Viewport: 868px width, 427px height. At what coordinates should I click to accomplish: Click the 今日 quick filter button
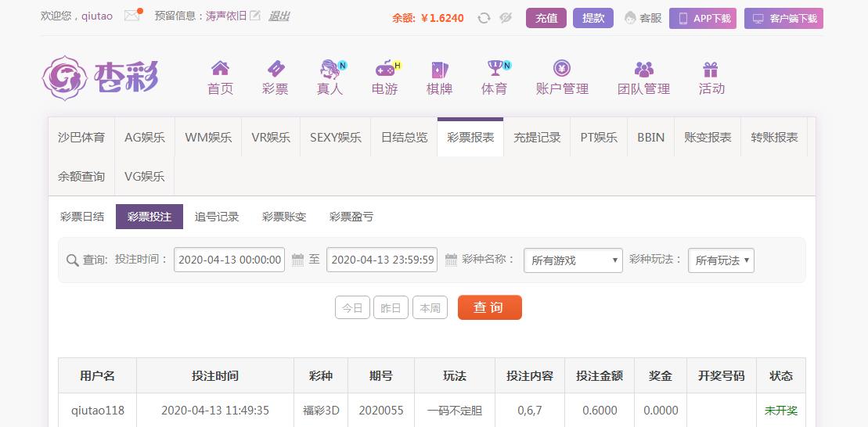pyautogui.click(x=353, y=307)
